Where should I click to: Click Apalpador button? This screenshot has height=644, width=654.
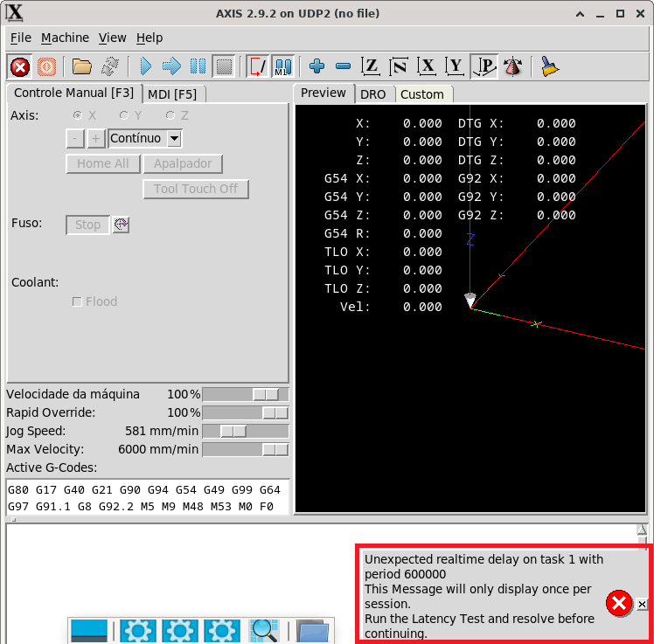(x=183, y=163)
